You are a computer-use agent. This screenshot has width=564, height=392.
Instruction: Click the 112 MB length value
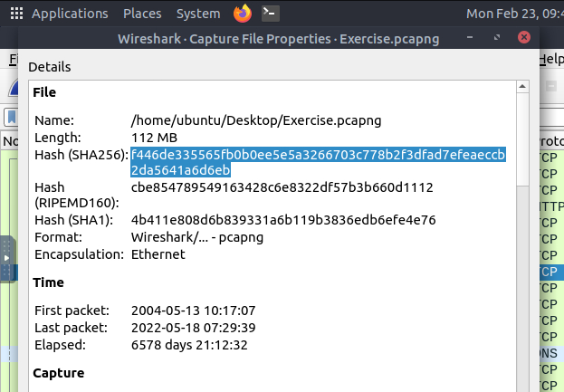154,138
